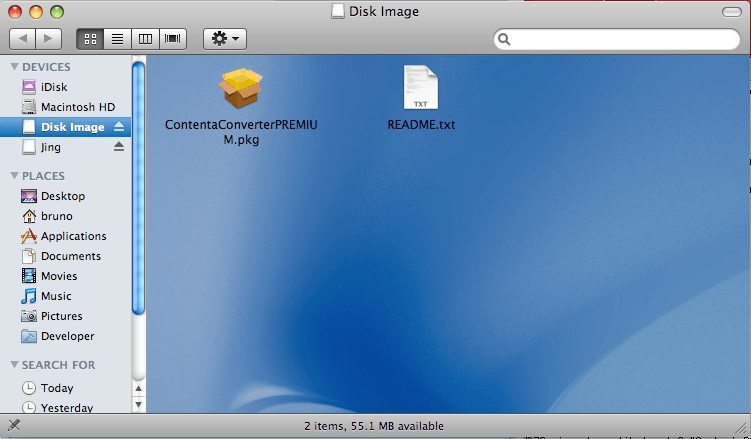
Task: Click sidebar scroll up arrow
Action: pos(138,389)
